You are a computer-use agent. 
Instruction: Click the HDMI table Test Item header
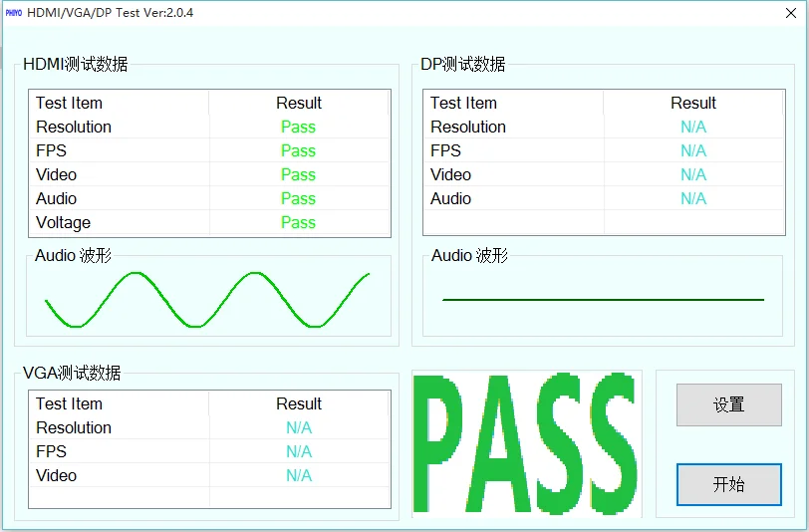coord(69,103)
